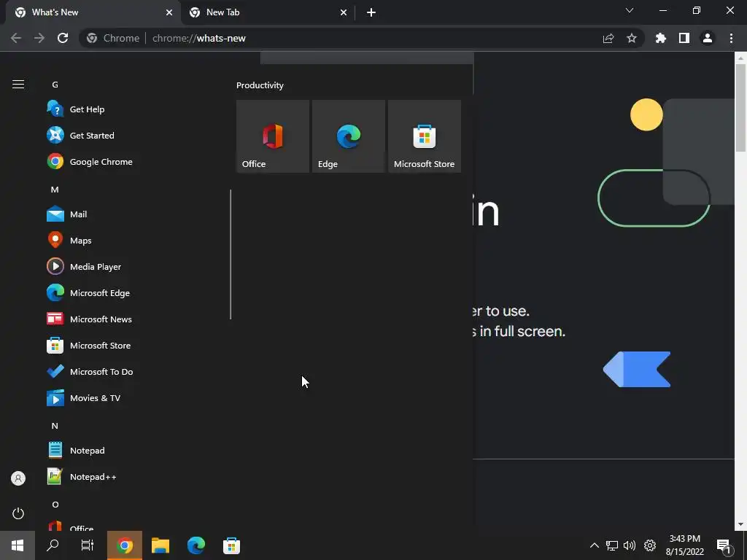Jump to letter M section header
Screen dimensions: 747x560
pyautogui.click(x=55, y=190)
